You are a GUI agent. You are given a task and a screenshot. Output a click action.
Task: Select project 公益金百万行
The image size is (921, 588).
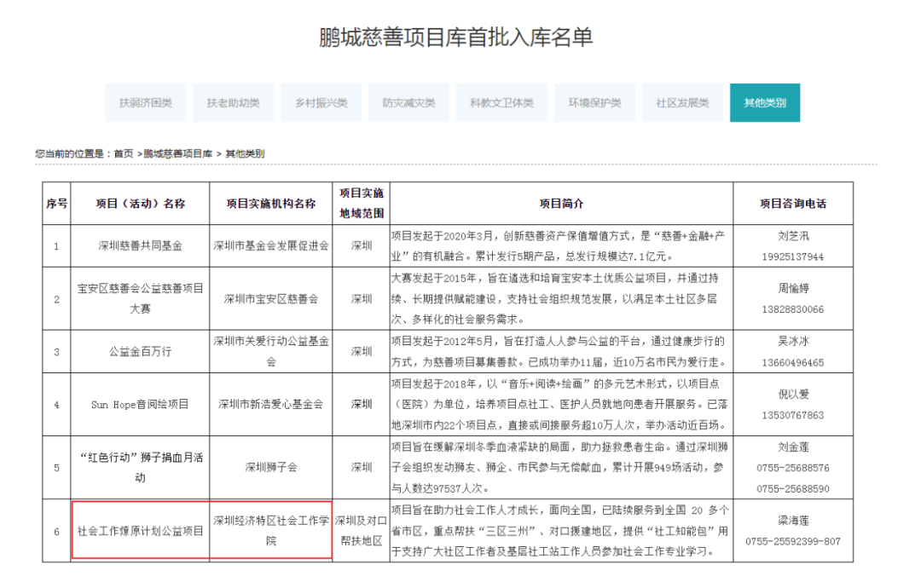click(x=141, y=351)
